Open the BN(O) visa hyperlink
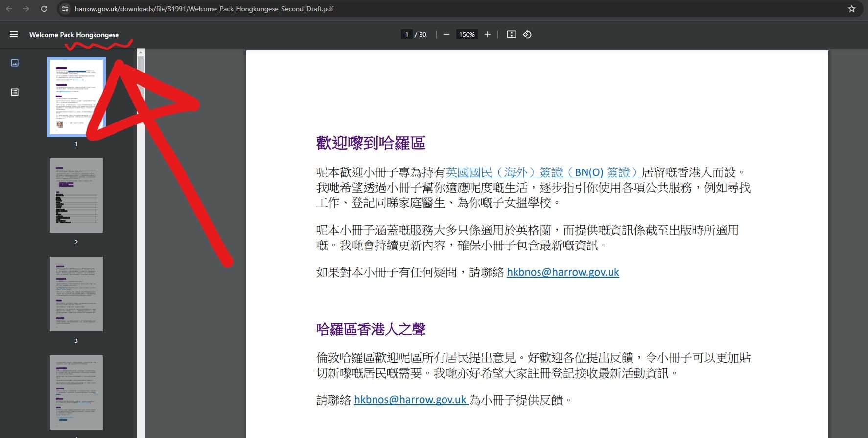Screen dimensions: 868x438 [543, 172]
